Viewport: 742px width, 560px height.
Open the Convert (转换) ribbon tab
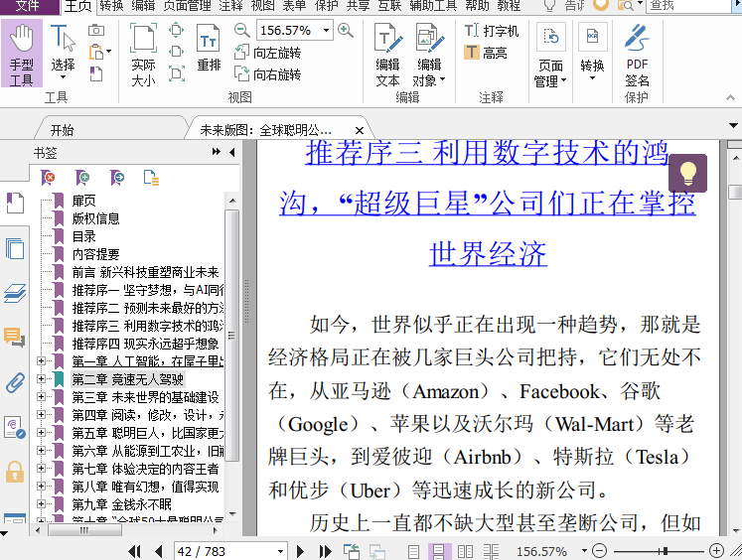pyautogui.click(x=111, y=6)
